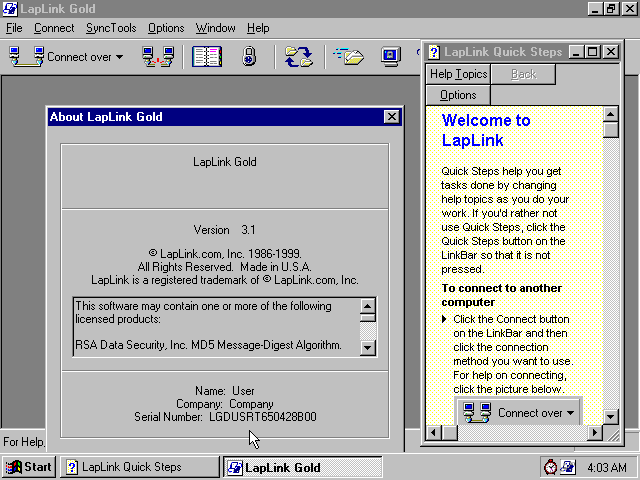Click Quick Steps vertical scroll up arrow
The width and height of the screenshot is (640, 480).
click(611, 114)
